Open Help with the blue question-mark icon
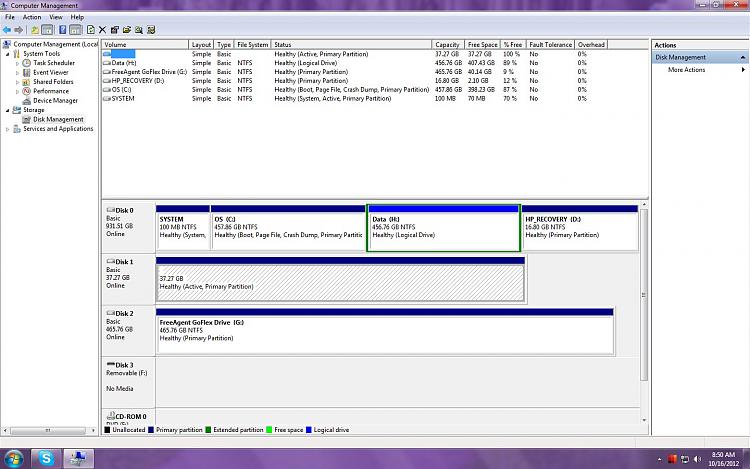 63,30
